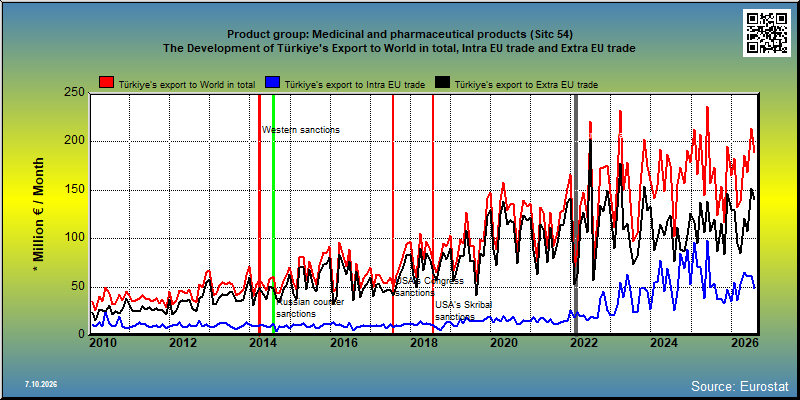Click the date stamp 7.10.2026
This screenshot has height=400, width=800.
click(41, 384)
